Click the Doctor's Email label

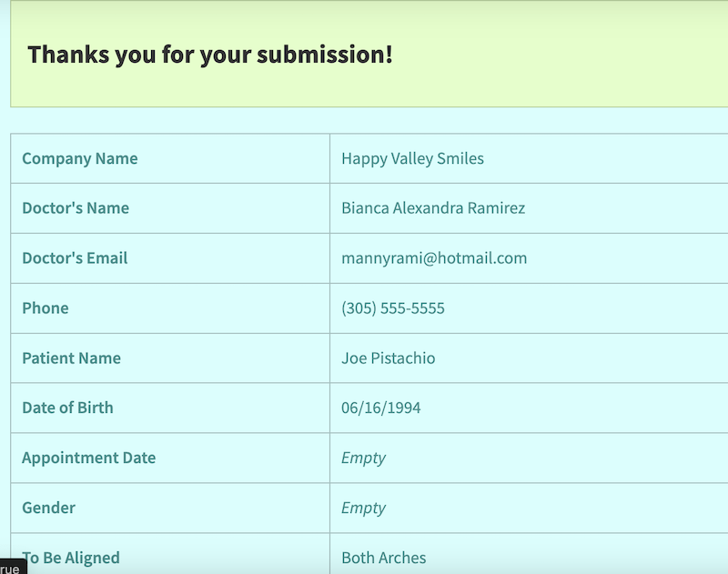pyautogui.click(x=75, y=258)
